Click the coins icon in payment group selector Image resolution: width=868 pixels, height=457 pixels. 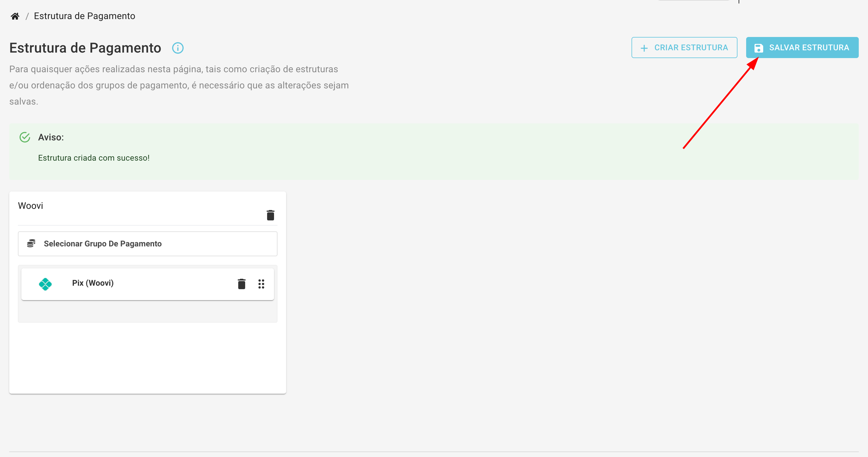[x=31, y=243]
